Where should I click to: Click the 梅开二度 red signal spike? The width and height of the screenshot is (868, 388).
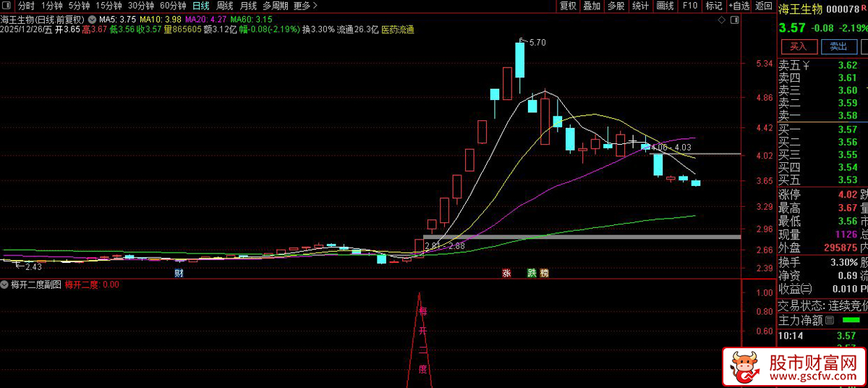click(420, 339)
